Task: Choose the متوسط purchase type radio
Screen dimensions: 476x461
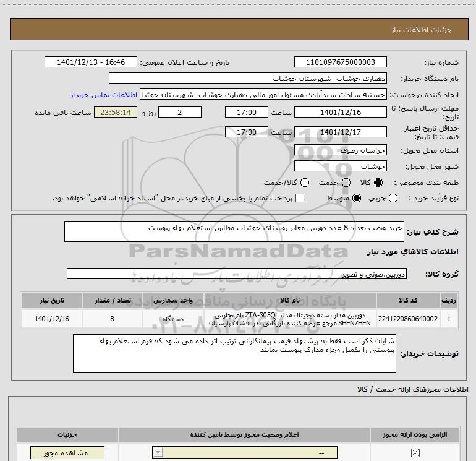Action: click(x=357, y=199)
